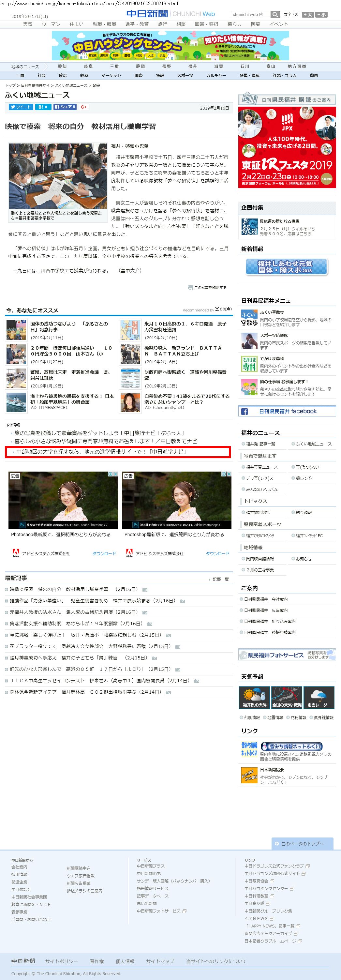Click the Google+ share icon
Image resolution: width=341 pixels, height=980 pixels.
pyautogui.click(x=84, y=107)
